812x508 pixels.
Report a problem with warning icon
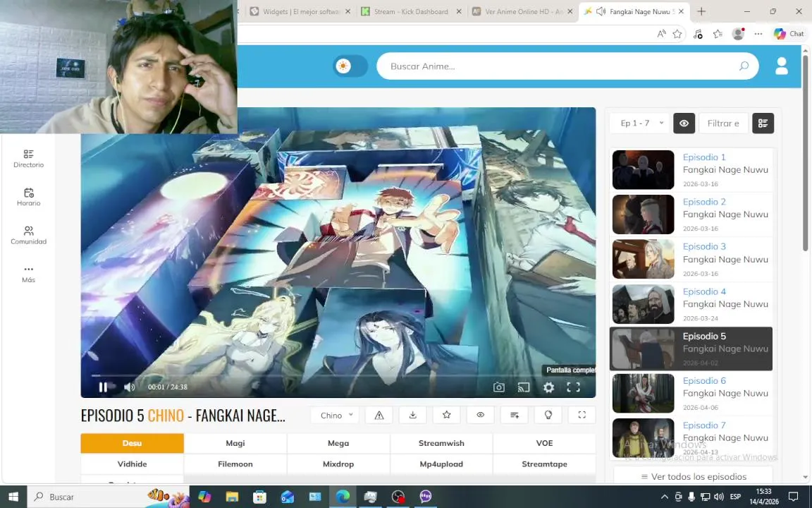tap(379, 415)
